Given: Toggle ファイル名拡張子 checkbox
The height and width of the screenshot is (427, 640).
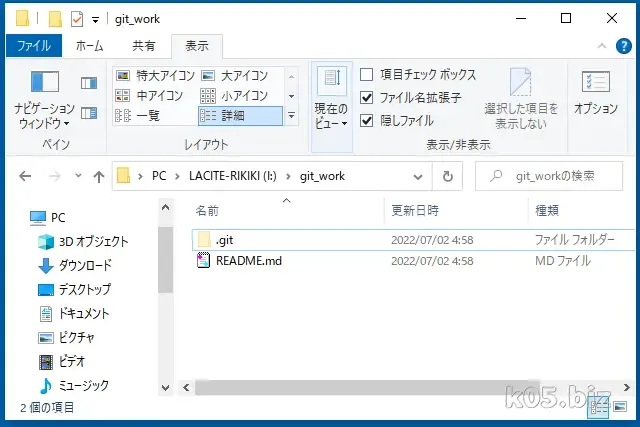Looking at the screenshot, I should point(367,98).
